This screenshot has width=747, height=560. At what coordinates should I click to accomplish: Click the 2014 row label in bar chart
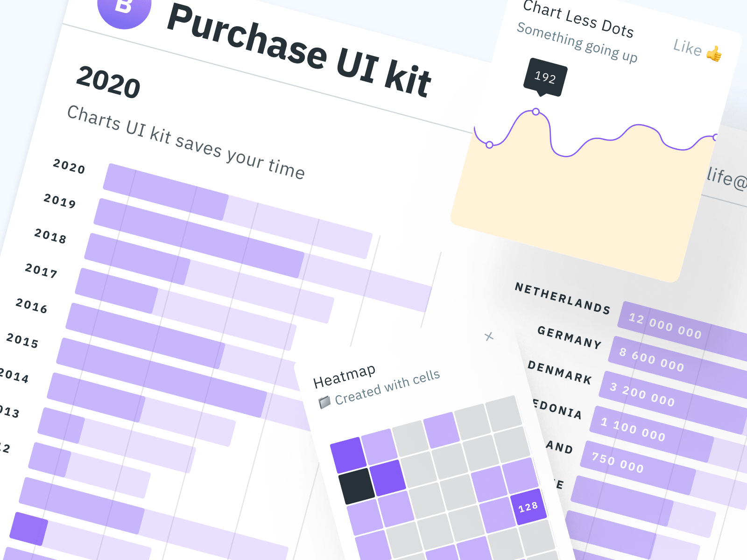click(14, 375)
